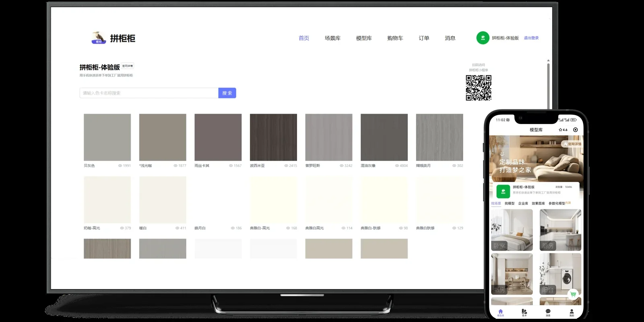Image resolution: width=644 pixels, height=322 pixels.
Task: Click the eye view-count icon for 暖白
Action: pos(177,228)
